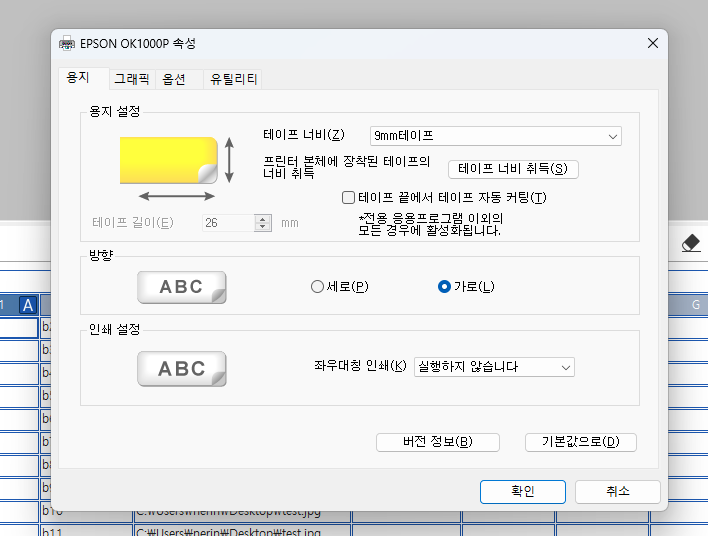Click the 테이프 길이 input field
708x536 pixels.
pos(228,223)
